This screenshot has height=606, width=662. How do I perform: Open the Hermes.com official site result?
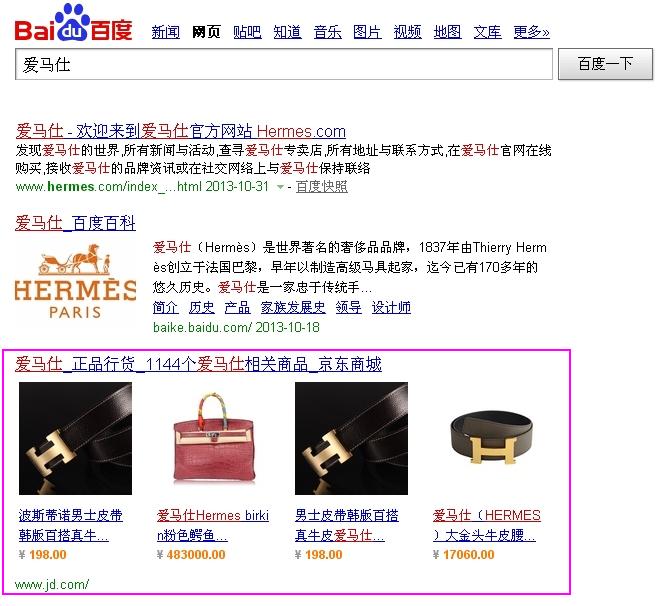click(181, 131)
